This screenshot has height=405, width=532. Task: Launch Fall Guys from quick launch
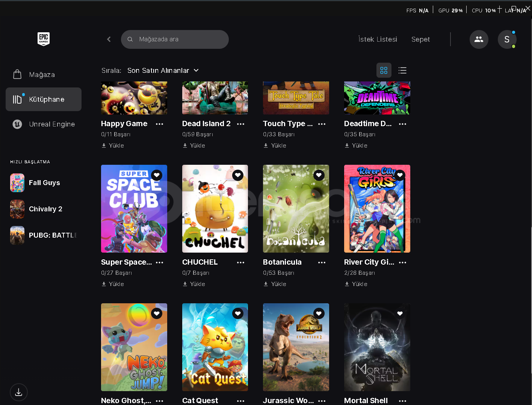click(x=44, y=183)
